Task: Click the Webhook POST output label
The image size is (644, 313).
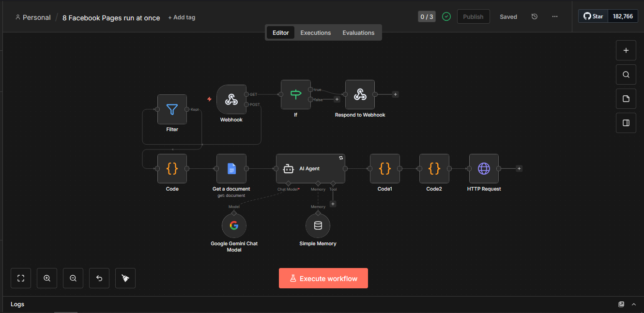Action: (x=254, y=104)
